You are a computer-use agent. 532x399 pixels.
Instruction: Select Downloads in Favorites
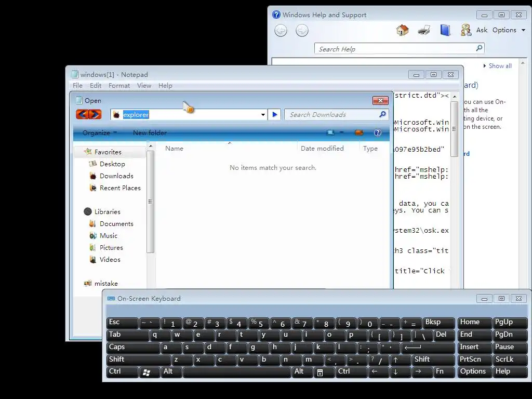(116, 176)
